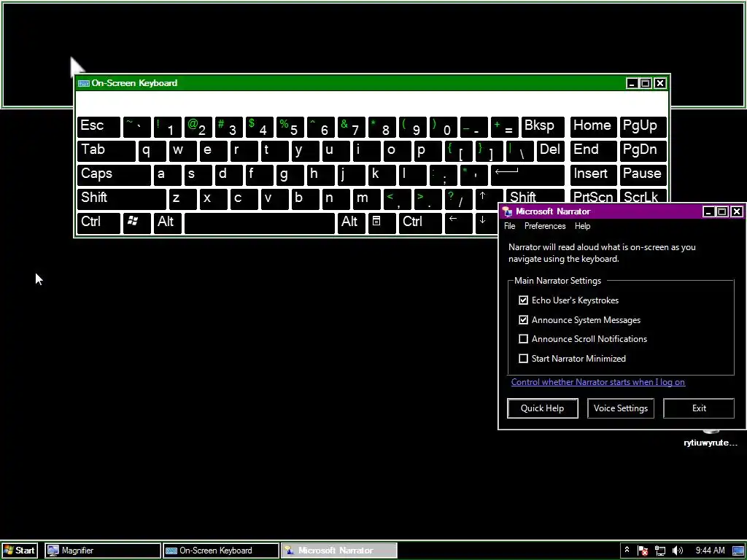747x560 pixels.
Task: Click the slash question mark key
Action: click(458, 199)
